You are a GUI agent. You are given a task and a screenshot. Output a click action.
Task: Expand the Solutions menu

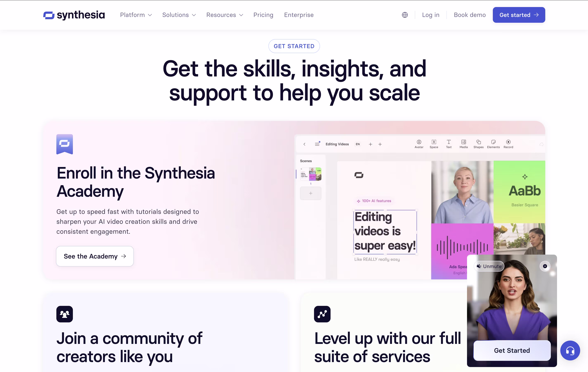click(x=179, y=15)
